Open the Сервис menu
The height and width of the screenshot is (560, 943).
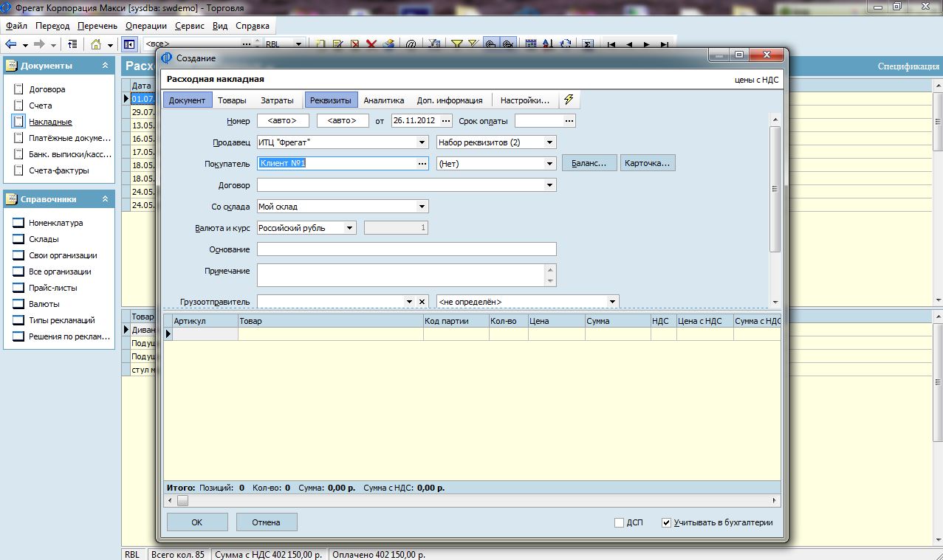click(x=190, y=26)
